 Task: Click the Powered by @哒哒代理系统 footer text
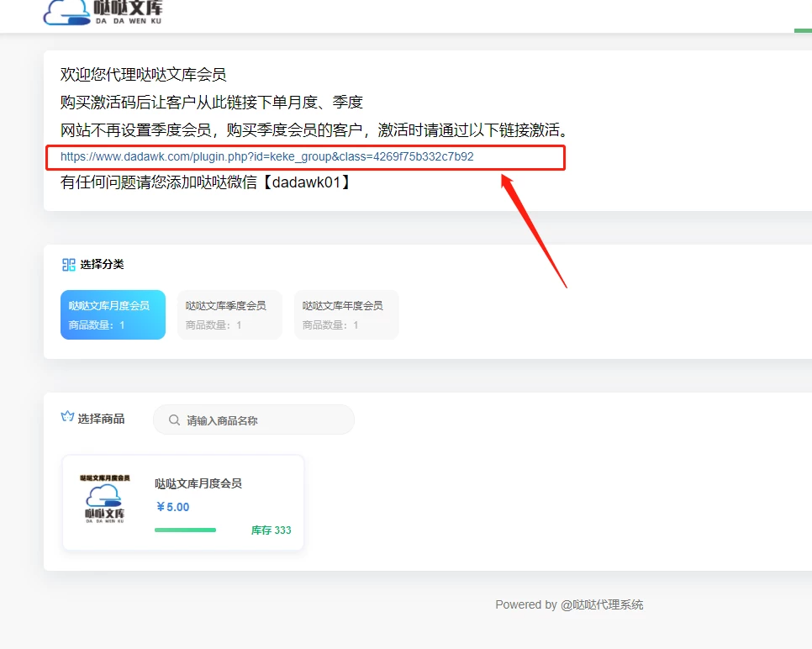(x=569, y=605)
